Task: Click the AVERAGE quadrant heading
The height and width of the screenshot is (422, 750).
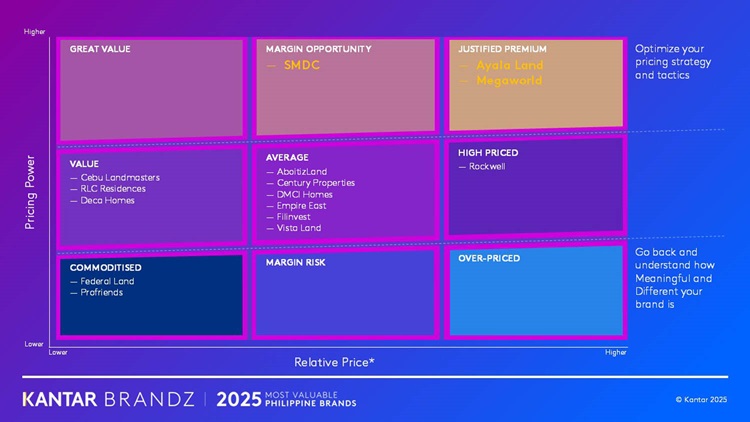Action: [287, 157]
